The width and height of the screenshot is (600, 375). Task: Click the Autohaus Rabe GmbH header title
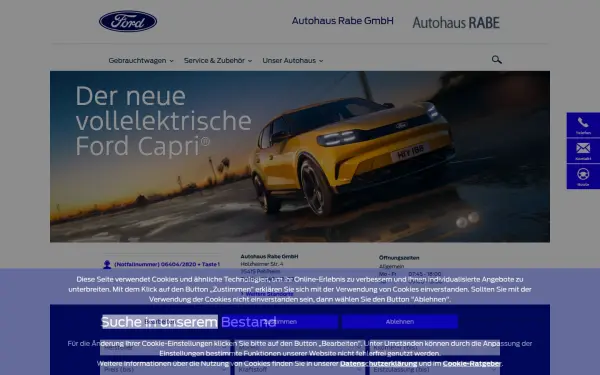click(342, 21)
